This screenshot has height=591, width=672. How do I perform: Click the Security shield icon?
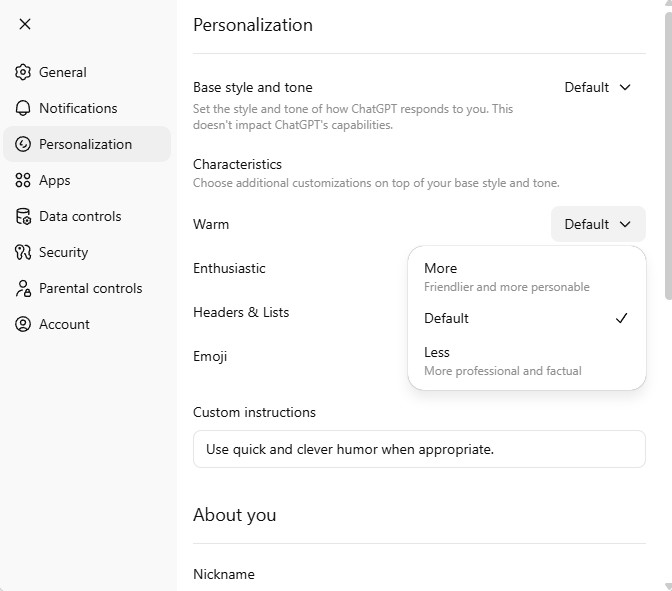(x=22, y=252)
